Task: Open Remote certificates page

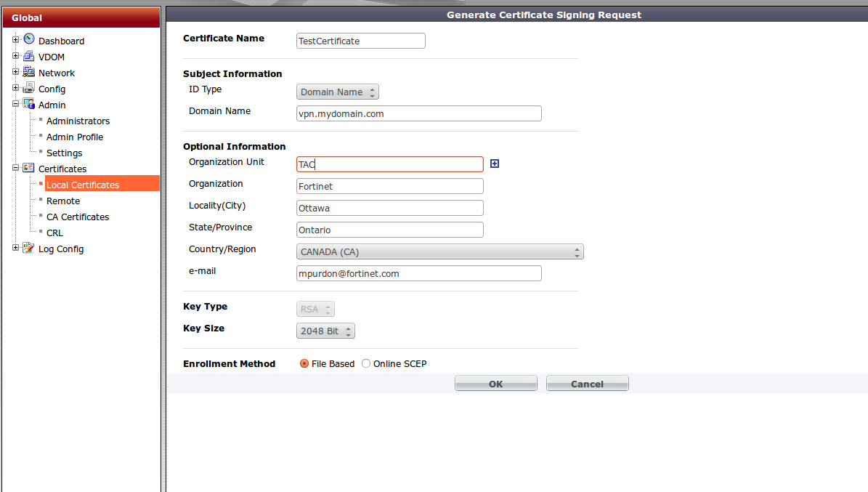Action: pyautogui.click(x=63, y=201)
